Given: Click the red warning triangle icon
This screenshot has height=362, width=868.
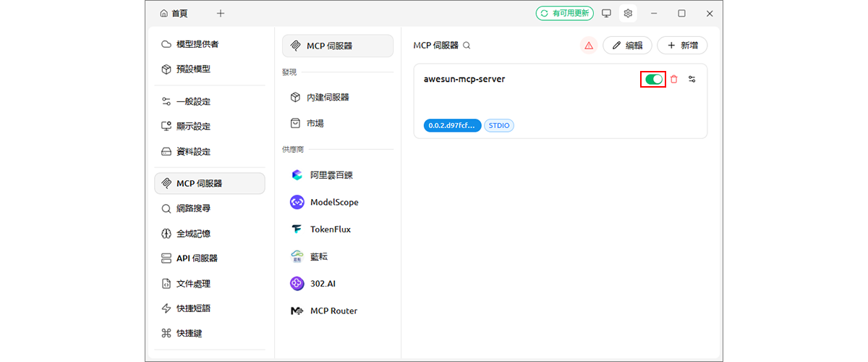Looking at the screenshot, I should coord(589,46).
